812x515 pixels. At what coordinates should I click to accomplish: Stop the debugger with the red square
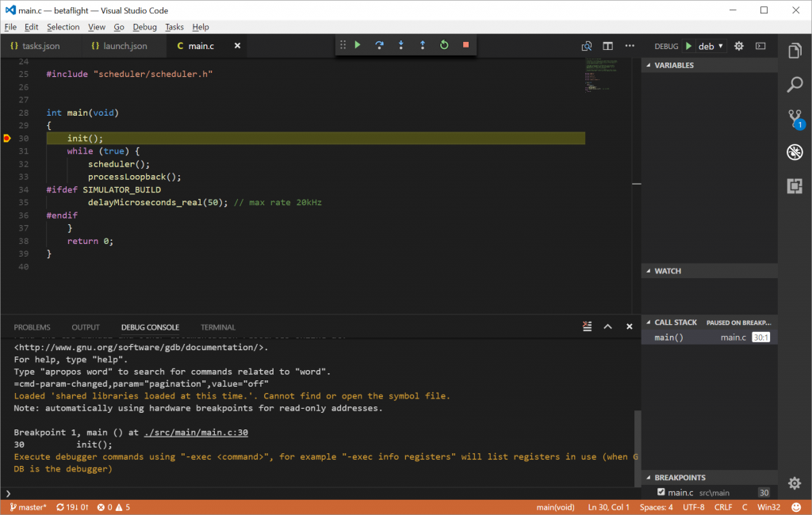tap(465, 45)
